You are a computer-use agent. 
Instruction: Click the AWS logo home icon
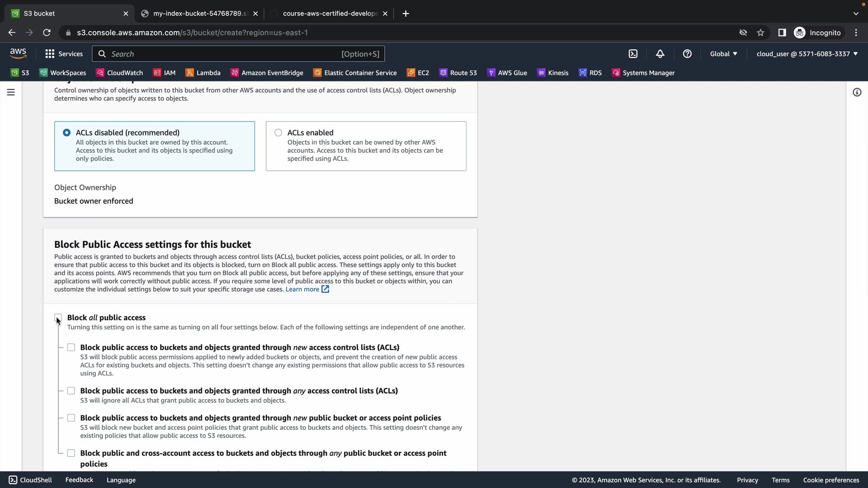pos(18,53)
